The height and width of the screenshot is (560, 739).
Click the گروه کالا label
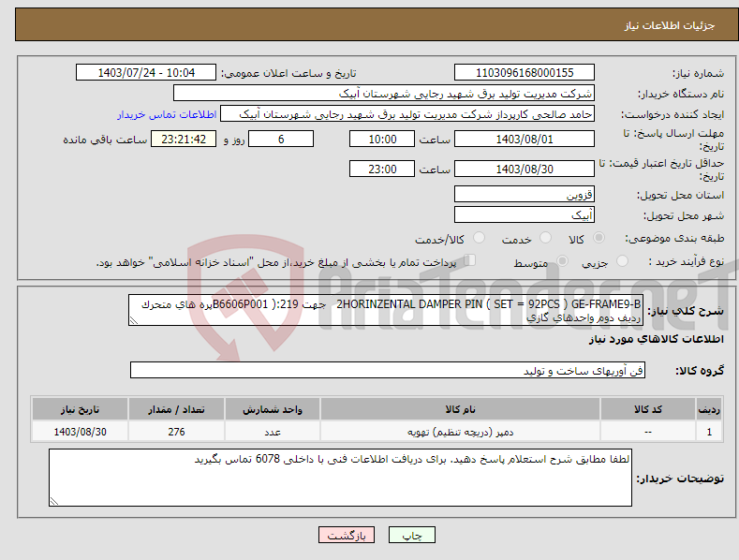[700, 371]
